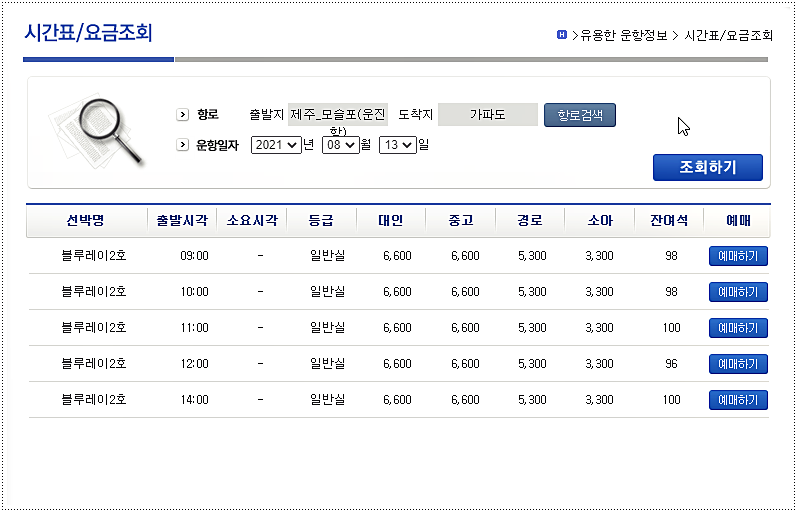
Task: Click the 등급 column header
Action: [x=321, y=221]
